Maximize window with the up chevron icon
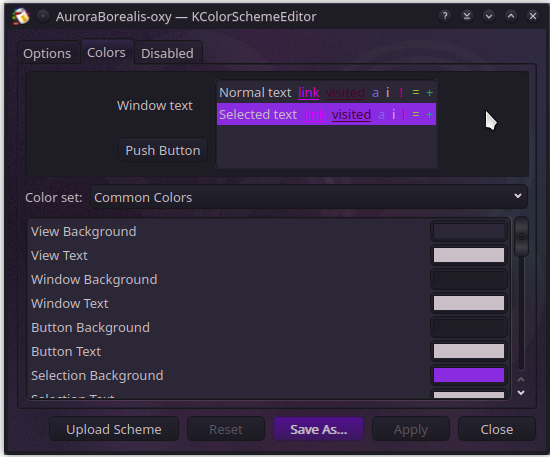 point(511,16)
